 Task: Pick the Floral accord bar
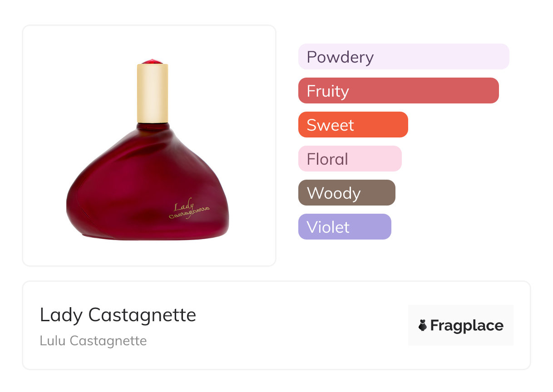pos(350,159)
